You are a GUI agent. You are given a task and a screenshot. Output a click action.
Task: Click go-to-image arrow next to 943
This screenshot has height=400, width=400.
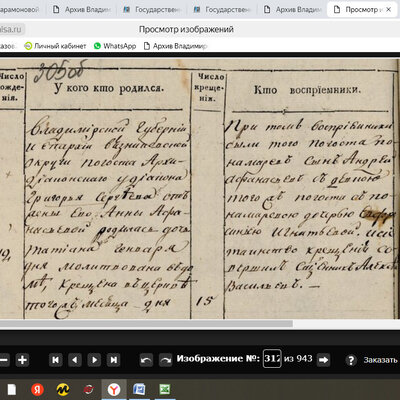(x=323, y=360)
